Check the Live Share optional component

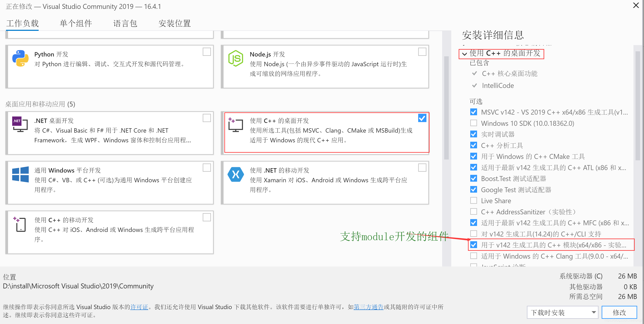pyautogui.click(x=474, y=200)
